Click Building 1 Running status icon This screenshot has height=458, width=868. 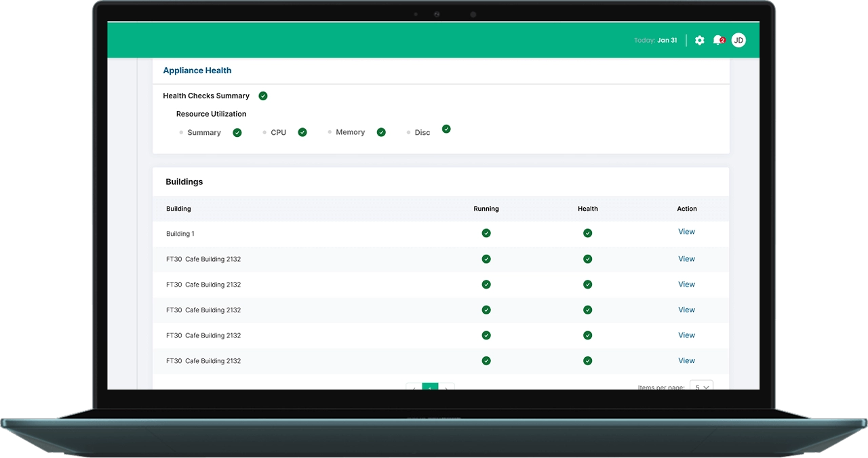pyautogui.click(x=486, y=233)
